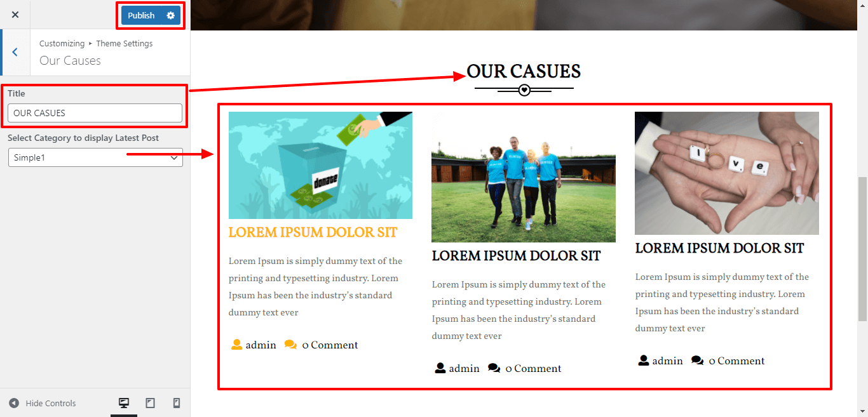Image resolution: width=868 pixels, height=417 pixels.
Task: Go back using the left chevron arrow
Action: pyautogui.click(x=15, y=52)
